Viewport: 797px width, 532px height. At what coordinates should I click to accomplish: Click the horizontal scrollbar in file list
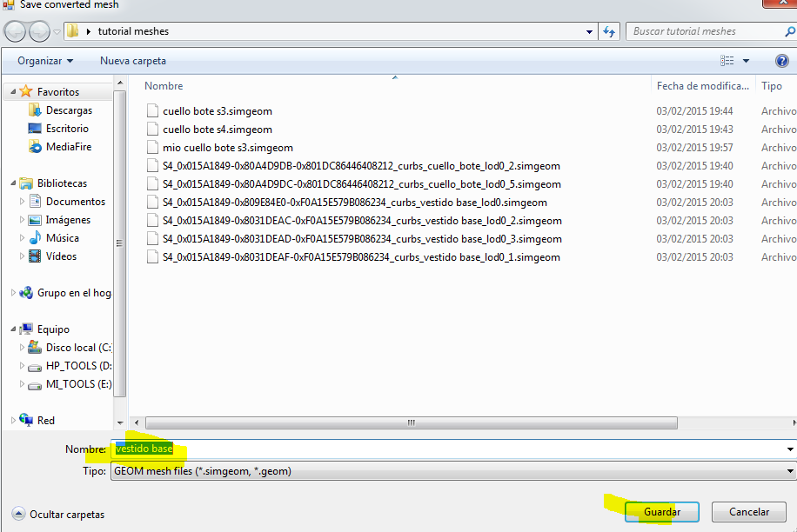(409, 422)
